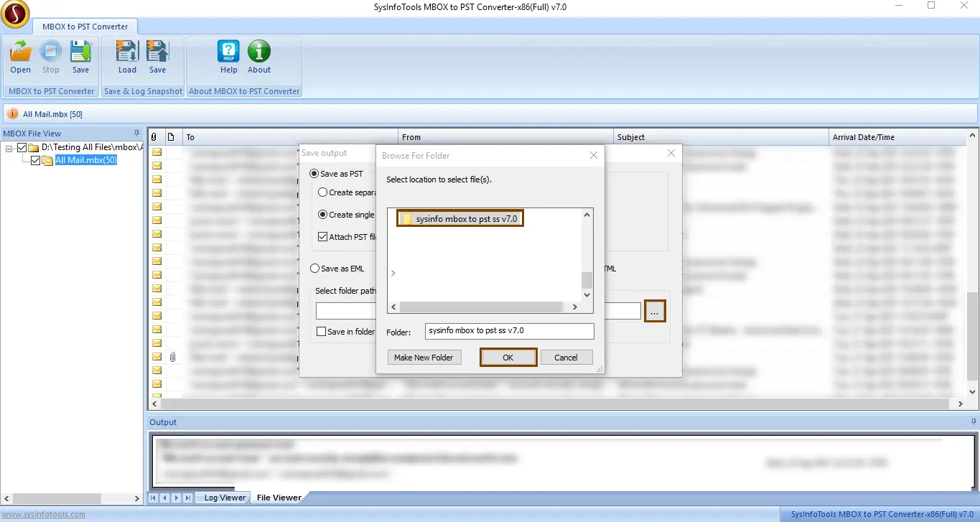980x522 pixels.
Task: Go to first tab with the bottom navigation arrow
Action: coord(153,498)
